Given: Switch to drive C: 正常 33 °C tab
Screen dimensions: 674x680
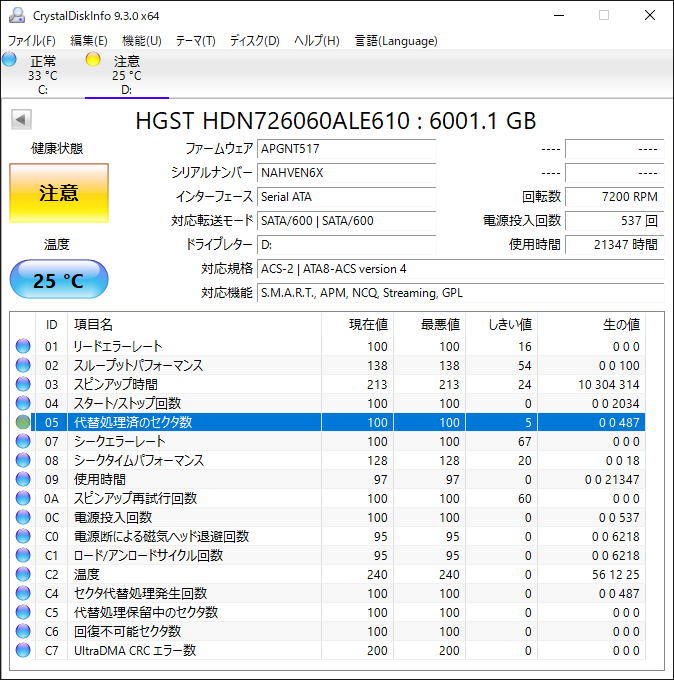Looking at the screenshot, I should click(43, 75).
